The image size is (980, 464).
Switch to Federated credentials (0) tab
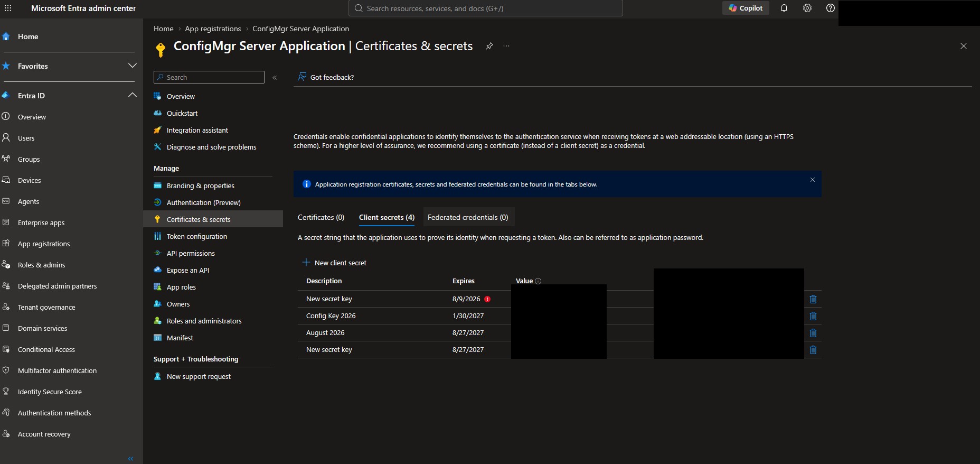pos(468,217)
